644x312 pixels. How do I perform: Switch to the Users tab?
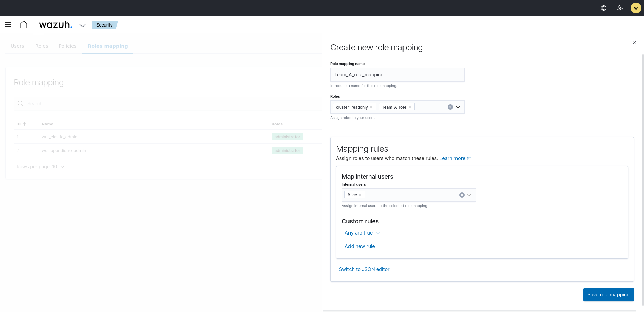17,46
